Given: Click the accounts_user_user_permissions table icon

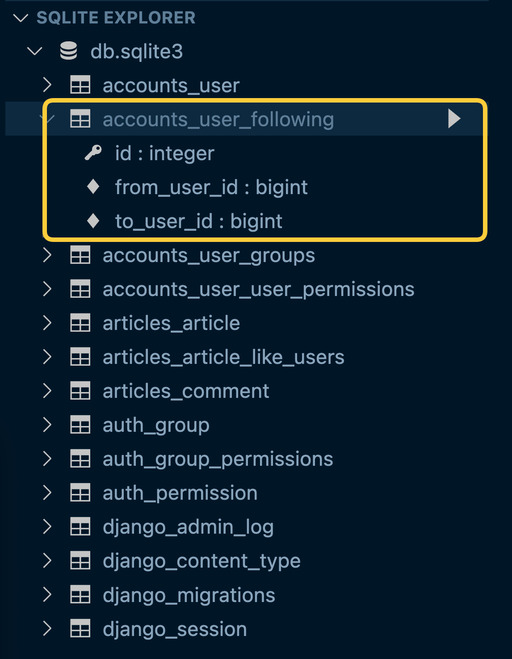Looking at the screenshot, I should coord(80,289).
